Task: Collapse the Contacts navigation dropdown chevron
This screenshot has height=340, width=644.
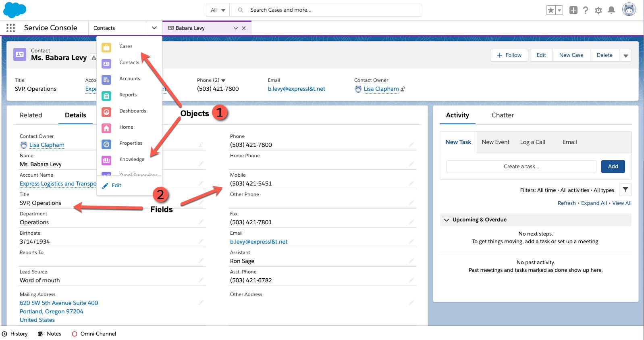Action: coord(154,28)
